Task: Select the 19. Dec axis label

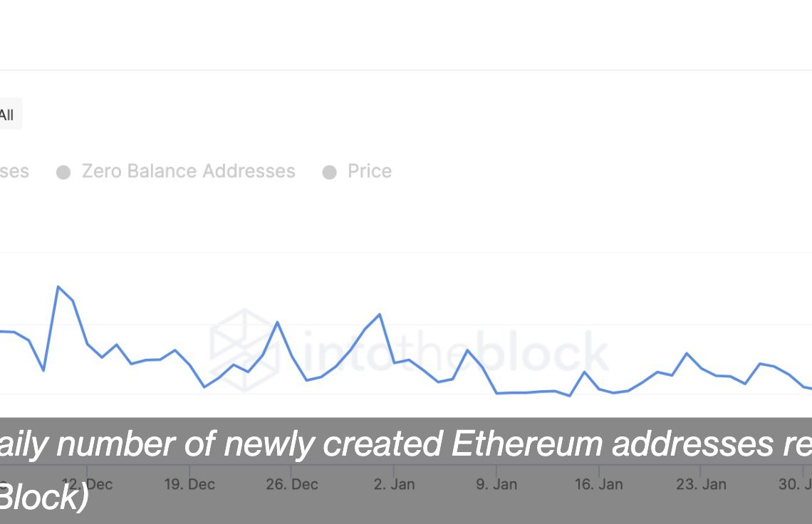Action: pyautogui.click(x=189, y=484)
